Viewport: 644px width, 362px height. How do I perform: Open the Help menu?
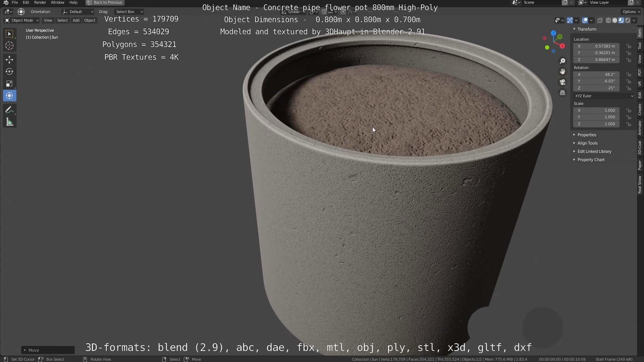[x=73, y=2]
